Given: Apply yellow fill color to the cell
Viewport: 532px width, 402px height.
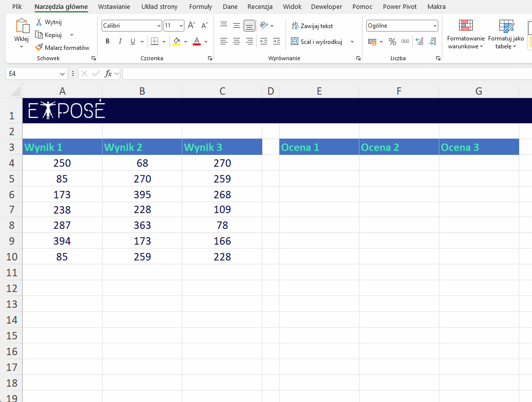Looking at the screenshot, I should (x=177, y=41).
